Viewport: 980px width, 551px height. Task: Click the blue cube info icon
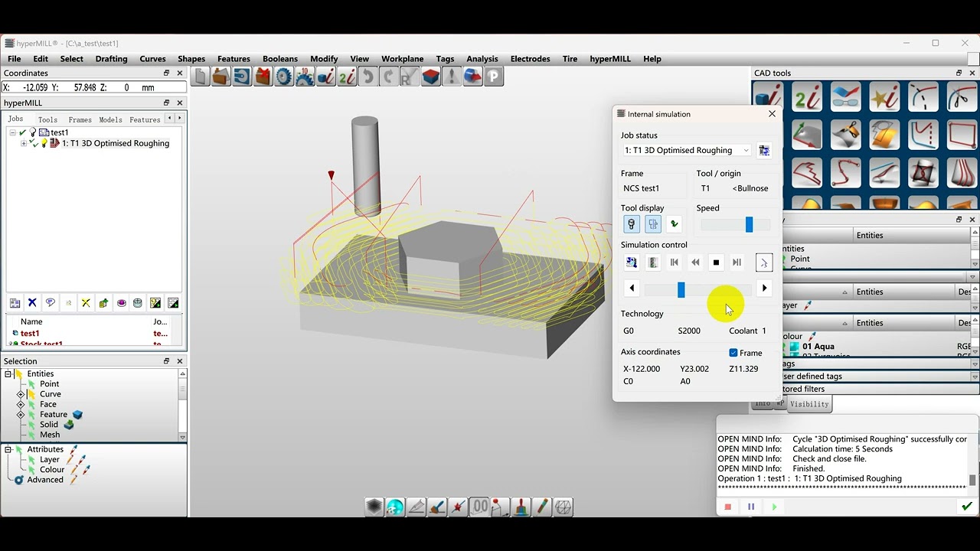tap(326, 77)
